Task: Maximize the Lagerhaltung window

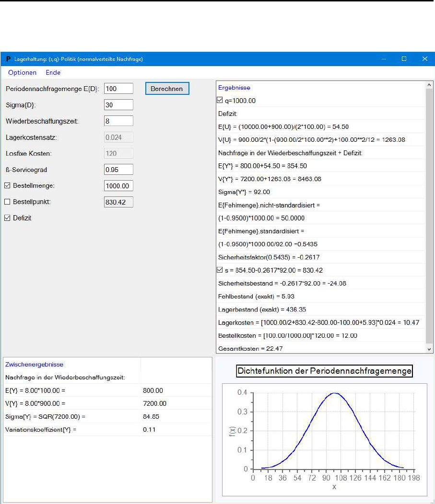Action: click(x=404, y=59)
